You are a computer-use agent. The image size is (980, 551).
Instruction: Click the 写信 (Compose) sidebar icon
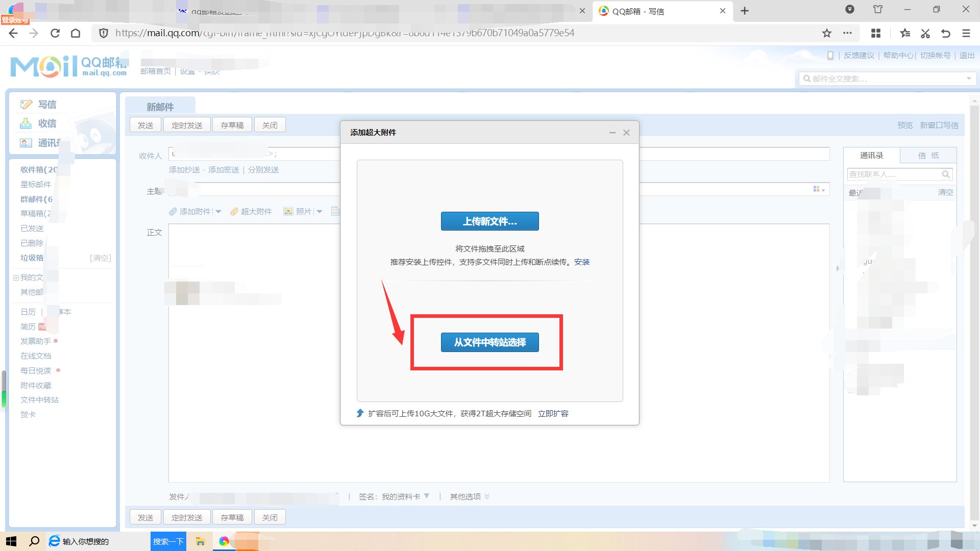coord(26,104)
